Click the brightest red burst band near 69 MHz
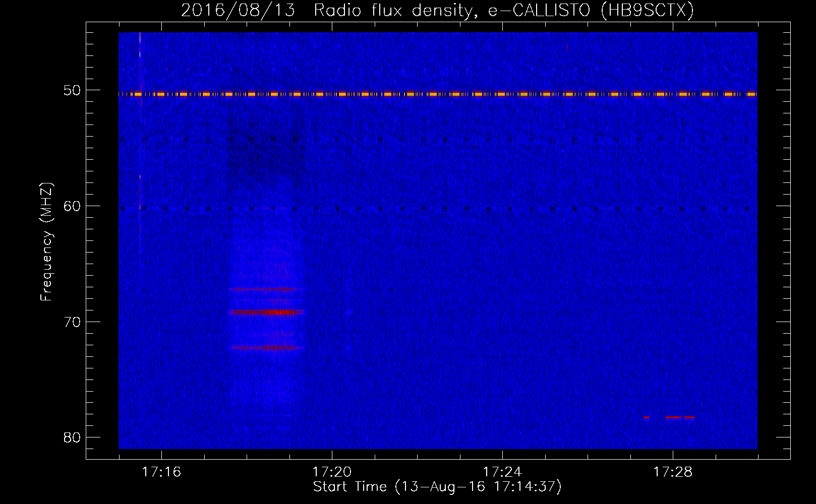This screenshot has width=816, height=504. (x=266, y=312)
